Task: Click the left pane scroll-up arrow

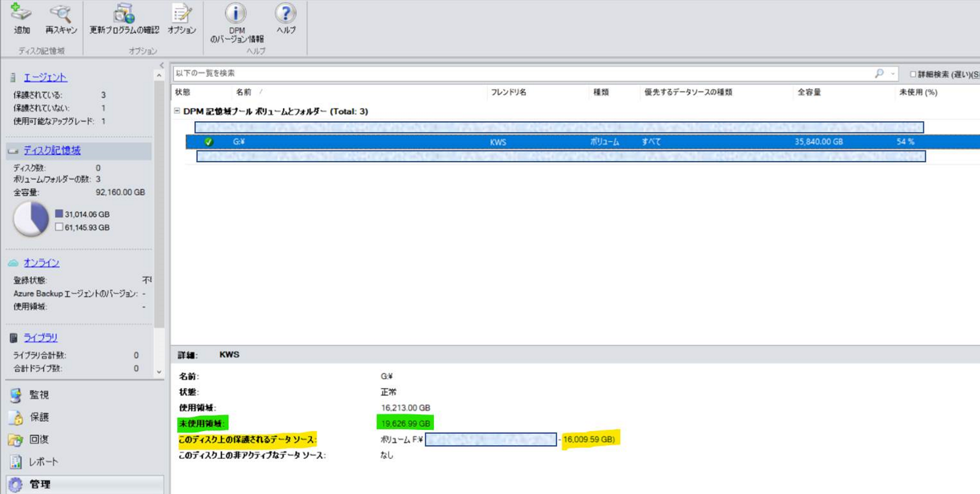Action: [159, 75]
